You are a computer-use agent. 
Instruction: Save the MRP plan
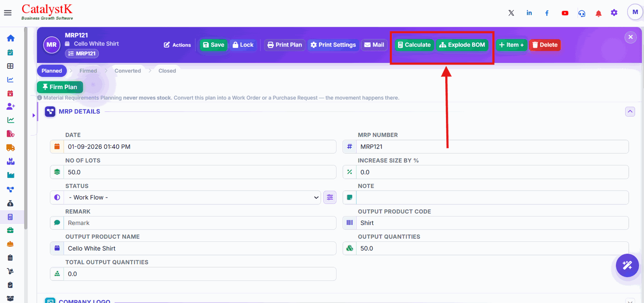click(214, 45)
